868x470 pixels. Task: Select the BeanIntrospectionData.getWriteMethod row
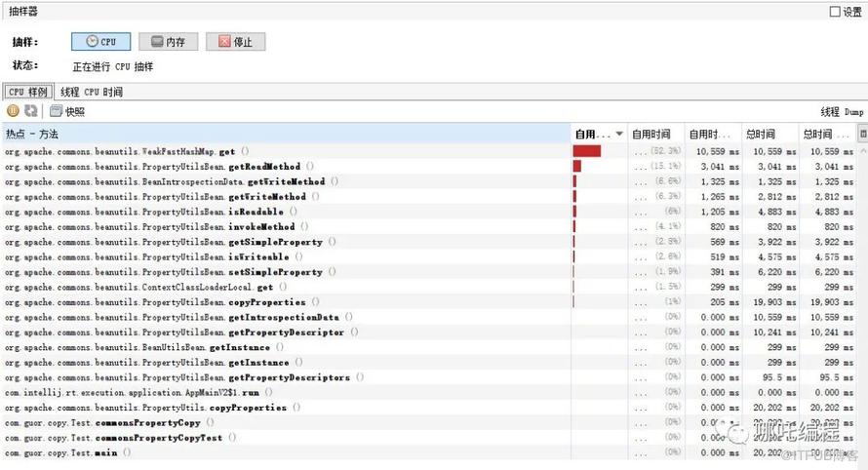tap(430, 181)
